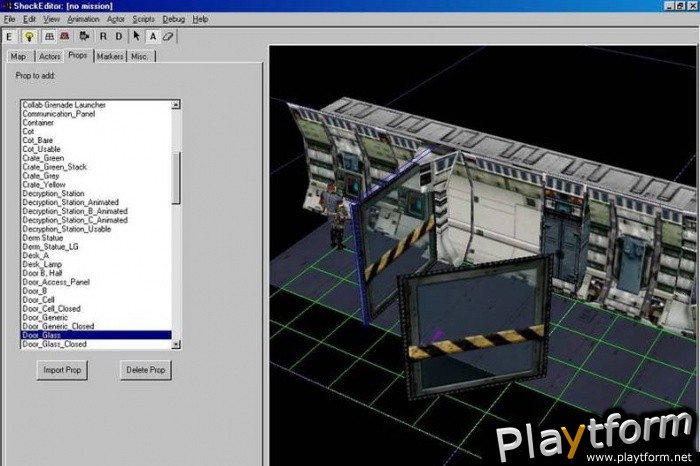Click the E toolbar button
Screen dimensions: 700x466
click(9, 37)
